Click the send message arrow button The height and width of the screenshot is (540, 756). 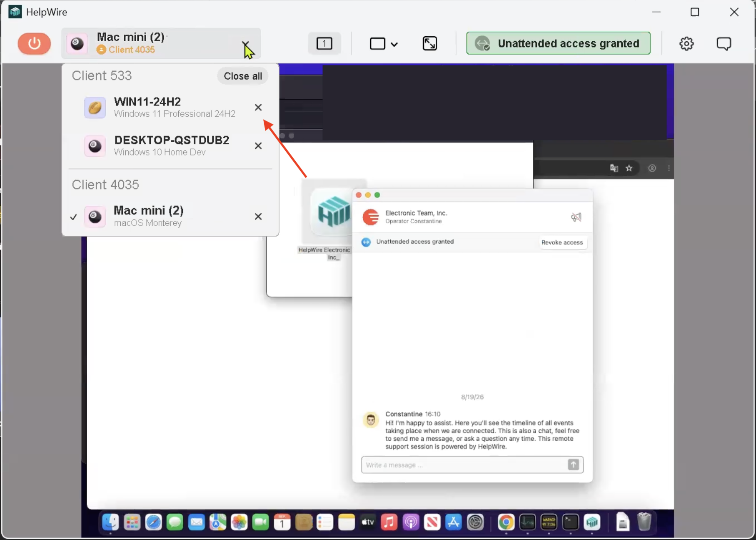coord(574,465)
